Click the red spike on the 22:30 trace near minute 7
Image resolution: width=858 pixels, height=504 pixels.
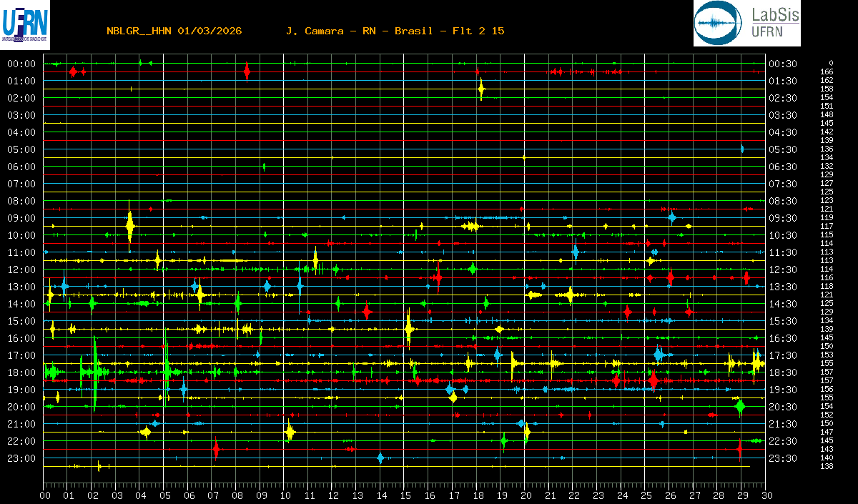pyautogui.click(x=216, y=449)
